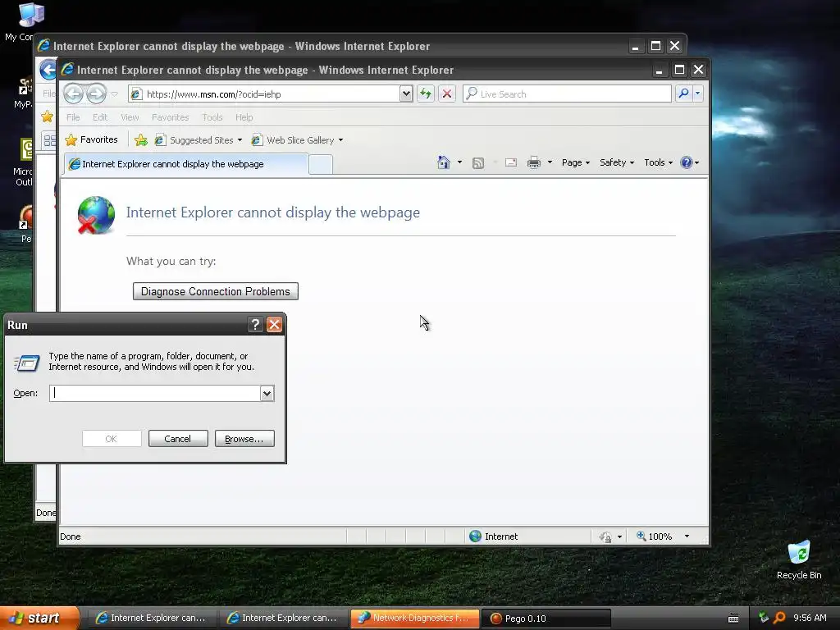Viewport: 840px width, 630px height.
Task: Open the Run dialog Open history dropdown
Action: pos(267,394)
